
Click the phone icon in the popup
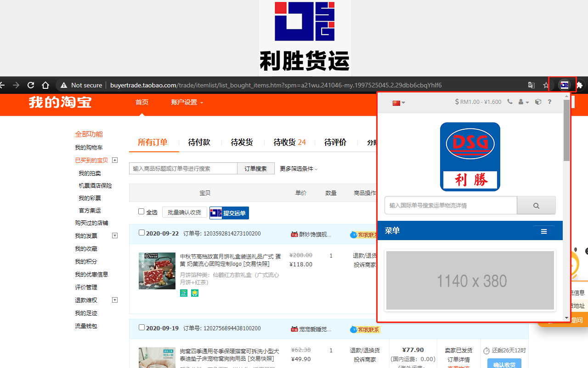point(510,102)
